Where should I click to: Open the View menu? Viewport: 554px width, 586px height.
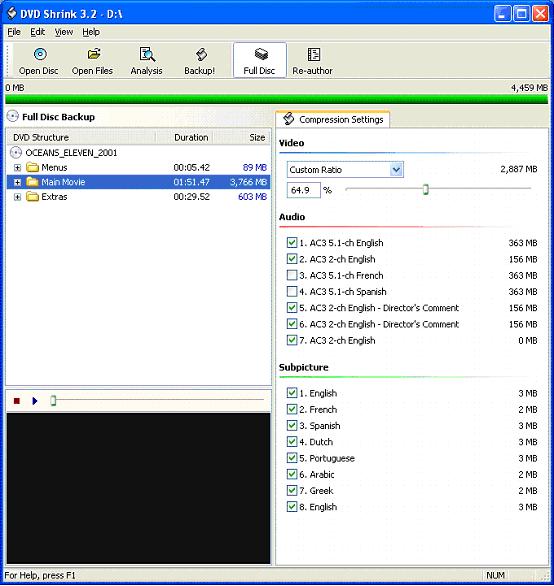[x=64, y=32]
